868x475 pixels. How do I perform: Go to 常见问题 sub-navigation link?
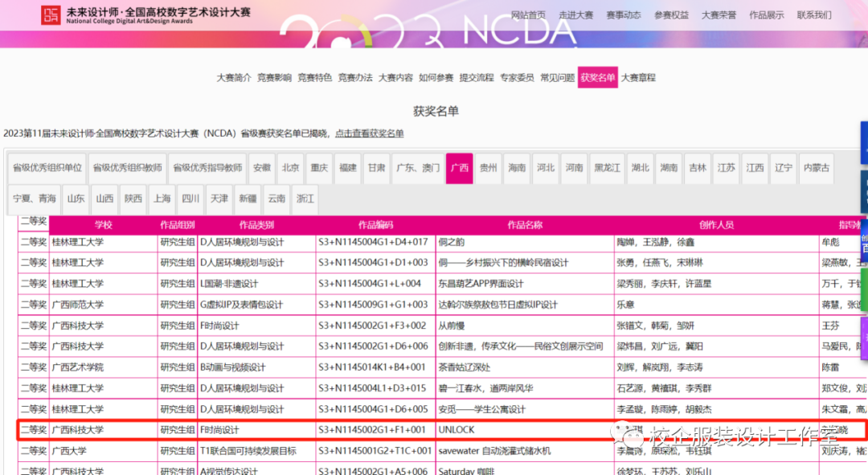(557, 77)
